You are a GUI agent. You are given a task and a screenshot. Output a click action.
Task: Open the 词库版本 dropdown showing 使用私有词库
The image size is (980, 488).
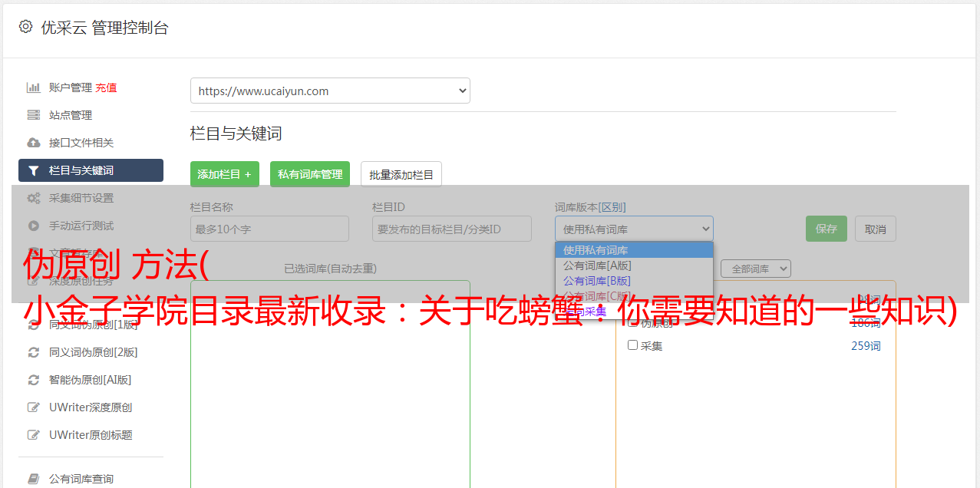pyautogui.click(x=634, y=229)
